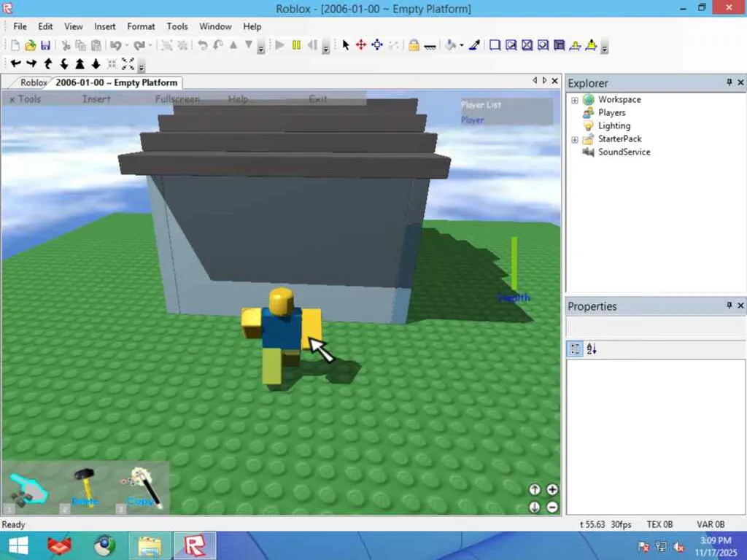Click the solid up arrow camera icon
Screen dimensions: 747x560
pyautogui.click(x=80, y=63)
